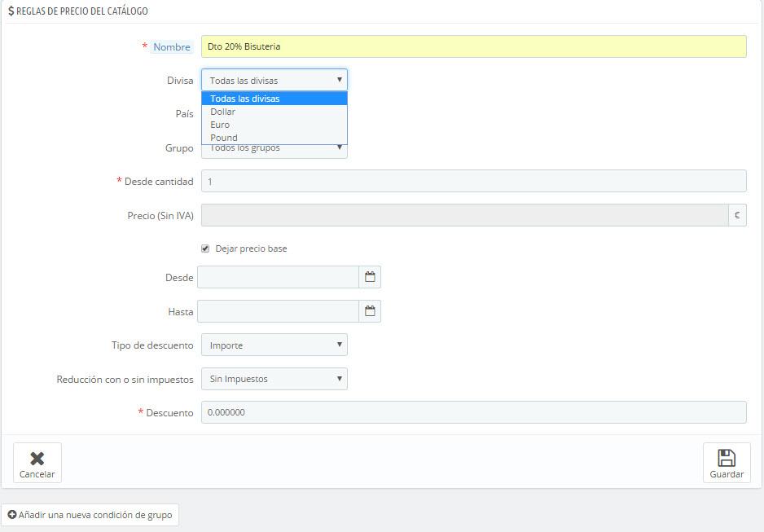Click the dollar icon in catalog rules header
Screen dimensions: 764x532
pyautogui.click(x=11, y=11)
